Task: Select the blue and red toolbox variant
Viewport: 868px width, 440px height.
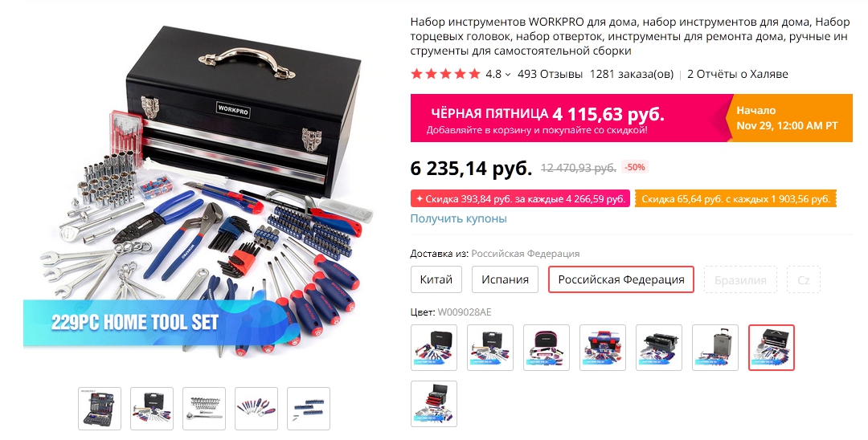Action: click(x=603, y=348)
